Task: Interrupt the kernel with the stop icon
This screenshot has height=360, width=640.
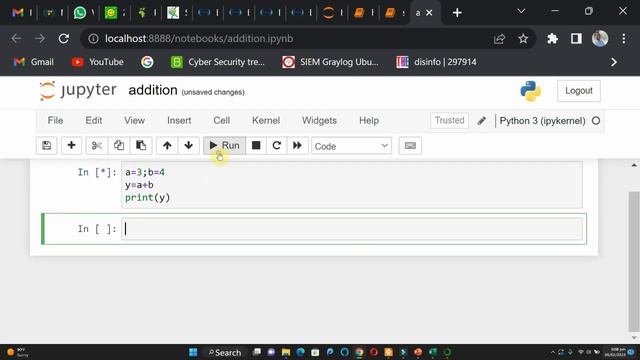Action: (x=256, y=146)
